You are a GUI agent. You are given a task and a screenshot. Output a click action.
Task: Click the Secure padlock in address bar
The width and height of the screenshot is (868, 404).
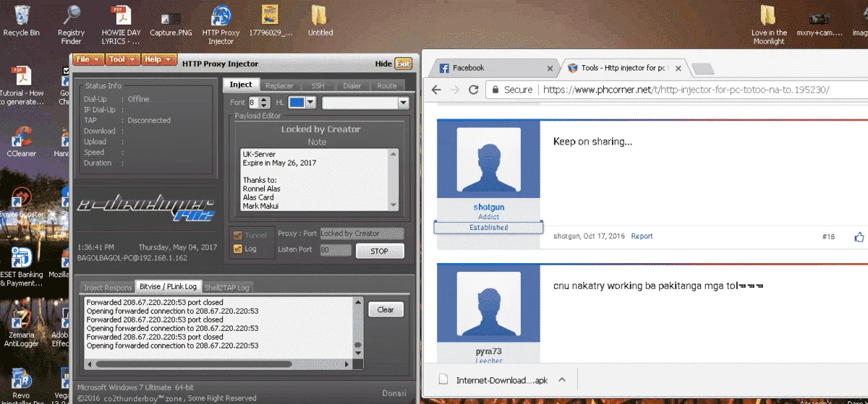[x=494, y=90]
